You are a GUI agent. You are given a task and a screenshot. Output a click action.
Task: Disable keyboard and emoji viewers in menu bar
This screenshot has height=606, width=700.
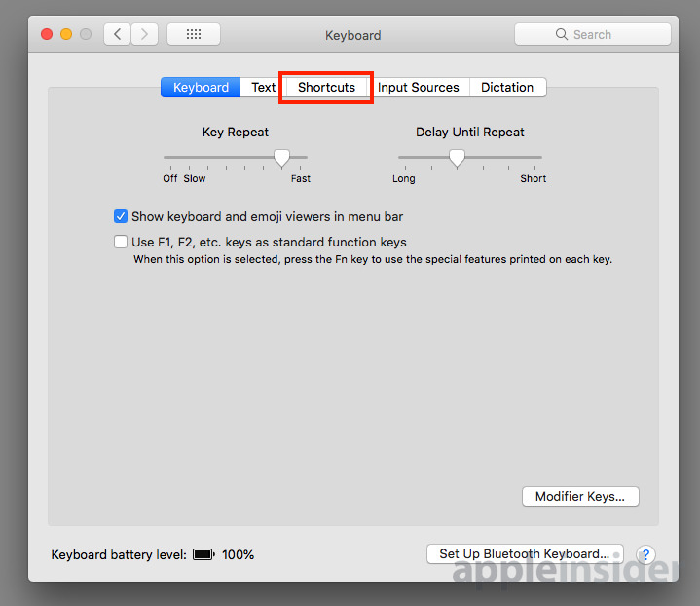(121, 216)
